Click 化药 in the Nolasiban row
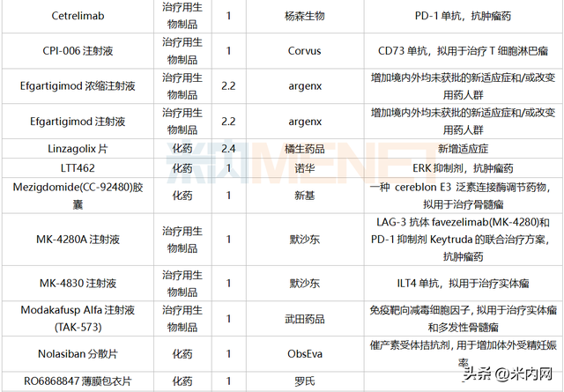The image size is (564, 392). click(x=182, y=354)
